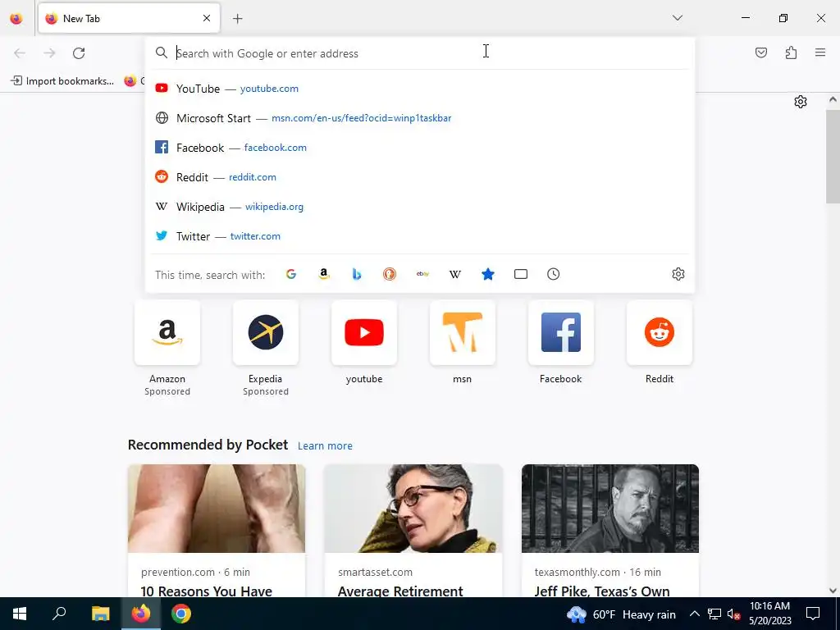Search this time with Bing

tap(357, 274)
